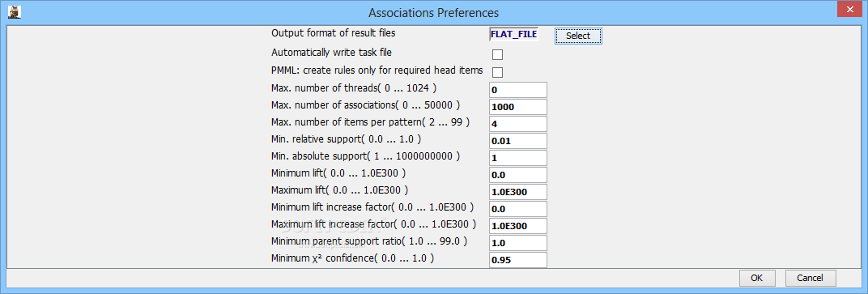This screenshot has width=868, height=294.
Task: Click the 'PMML: create rules only' label
Action: point(377,70)
